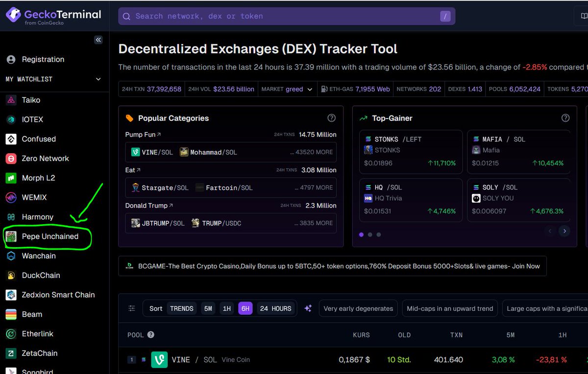This screenshot has height=374, width=588.
Task: Collapse the sidebar with double-chevron icon
Action: (x=98, y=40)
